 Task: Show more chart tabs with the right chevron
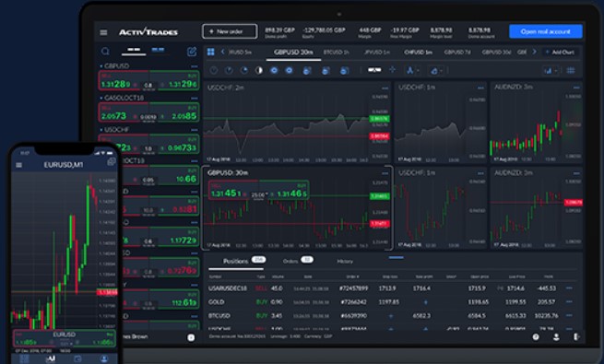pyautogui.click(x=534, y=52)
